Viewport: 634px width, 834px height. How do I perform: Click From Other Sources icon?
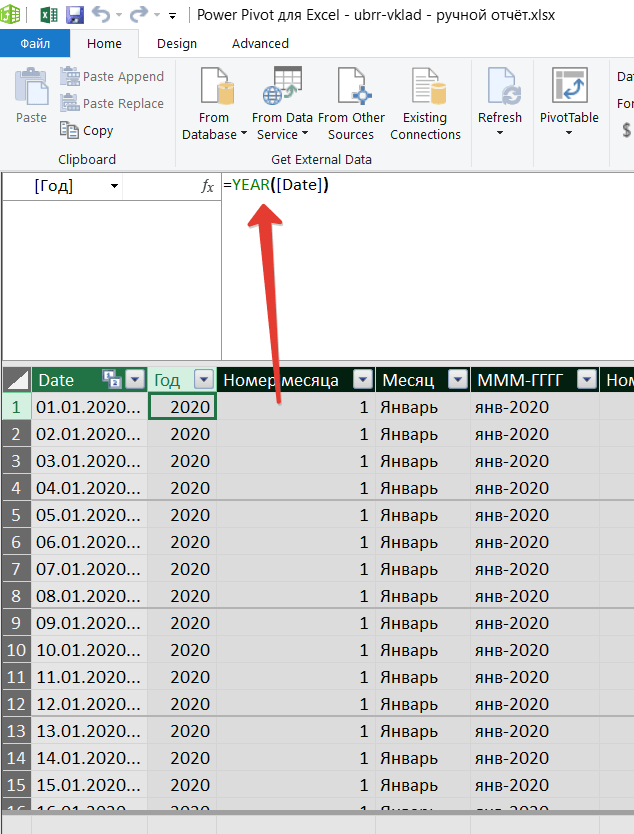[x=354, y=86]
